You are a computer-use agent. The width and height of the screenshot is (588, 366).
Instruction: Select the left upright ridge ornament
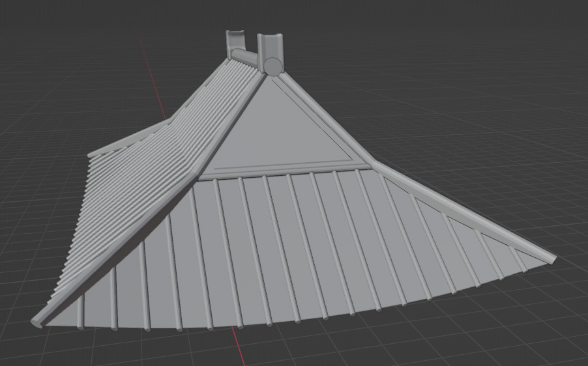pyautogui.click(x=234, y=41)
